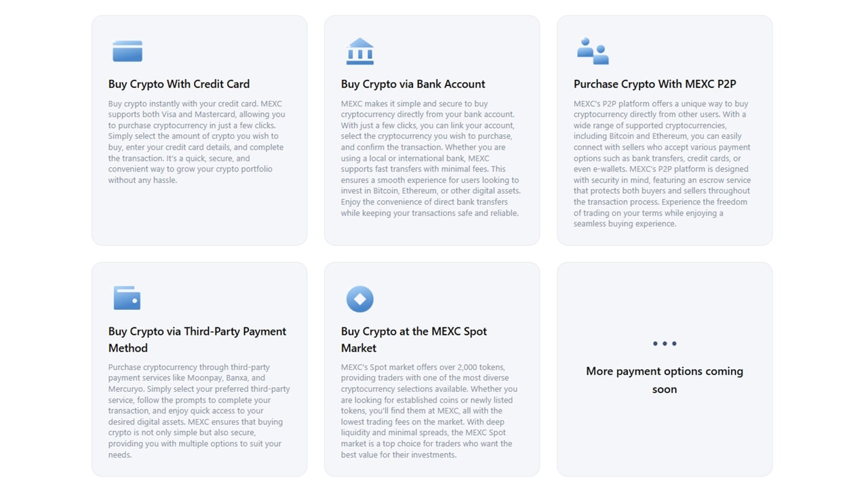
Task: Click the credit card icon
Action: click(x=127, y=52)
